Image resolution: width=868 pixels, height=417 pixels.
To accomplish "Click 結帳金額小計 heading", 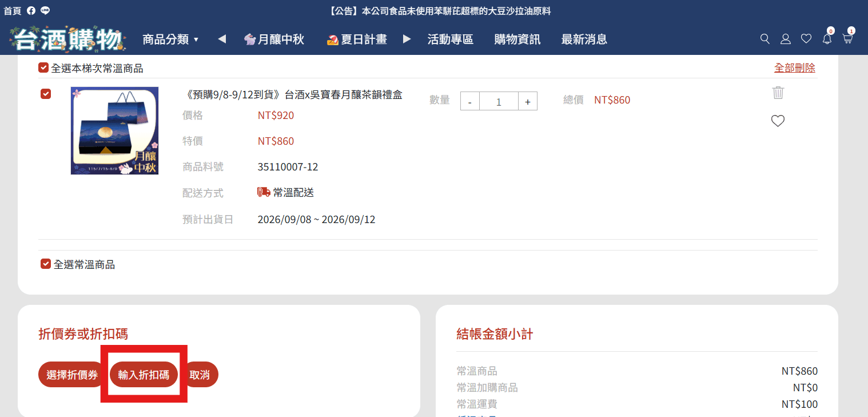I will (x=495, y=334).
